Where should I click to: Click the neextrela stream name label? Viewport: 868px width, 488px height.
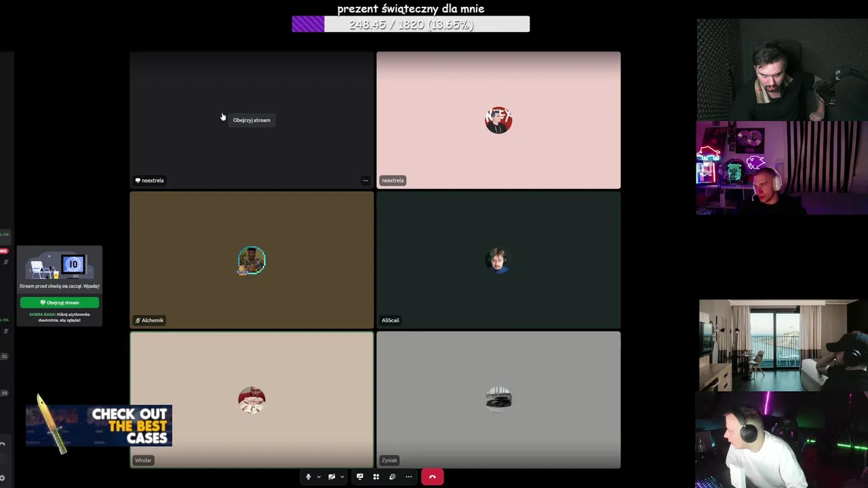149,180
